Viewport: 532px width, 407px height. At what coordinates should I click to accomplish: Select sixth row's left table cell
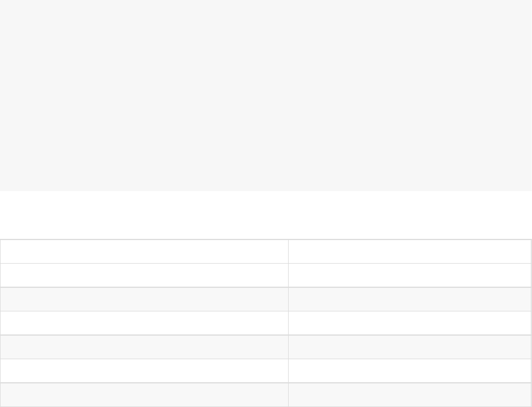click(144, 371)
